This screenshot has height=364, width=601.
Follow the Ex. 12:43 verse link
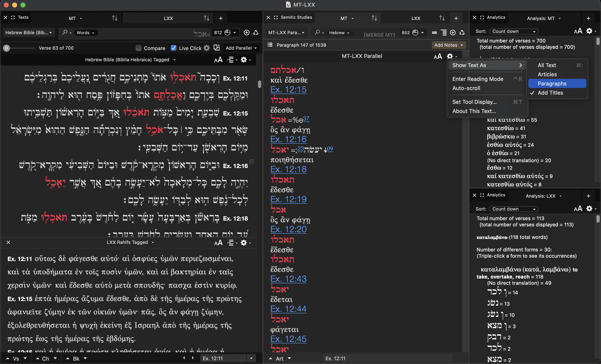[x=288, y=279]
